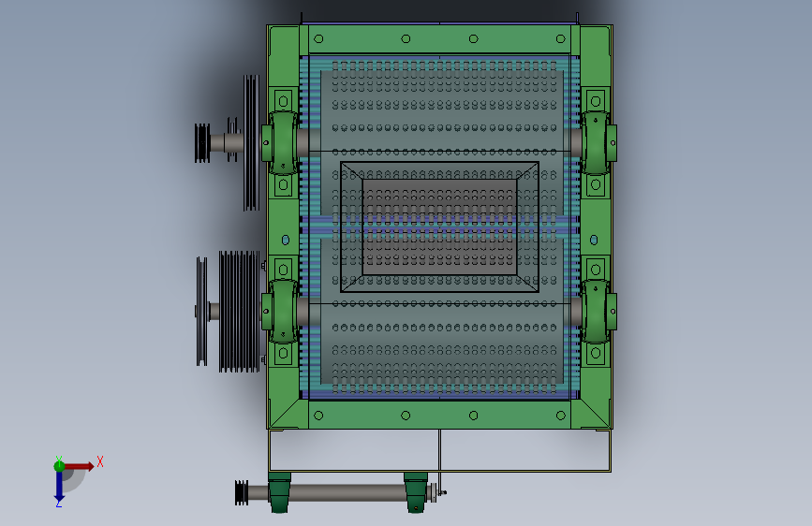Image resolution: width=812 pixels, height=526 pixels.
Task: Select the wide multi-groove belt pulley on lower shaft
Action: coord(239,311)
